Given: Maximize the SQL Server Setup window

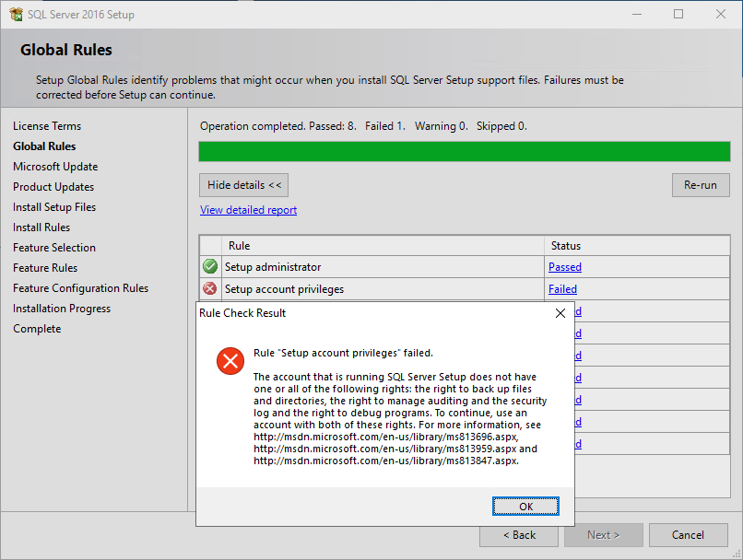Looking at the screenshot, I should (678, 14).
